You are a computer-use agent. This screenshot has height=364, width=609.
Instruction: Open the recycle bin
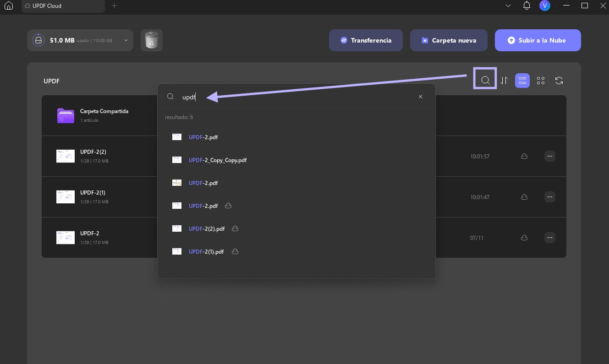click(x=151, y=40)
